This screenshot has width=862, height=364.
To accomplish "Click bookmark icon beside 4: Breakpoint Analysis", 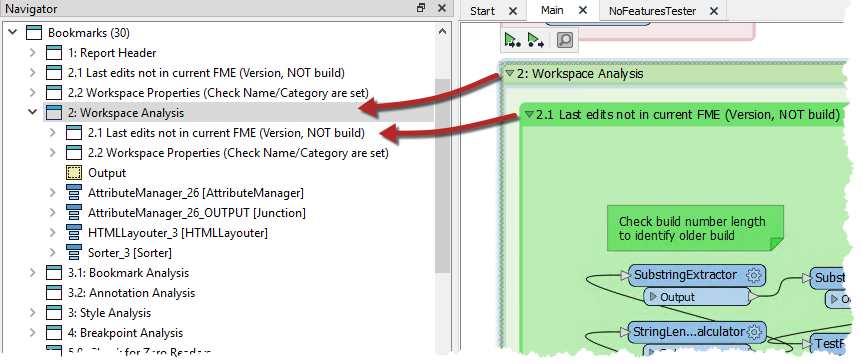I will tap(54, 333).
